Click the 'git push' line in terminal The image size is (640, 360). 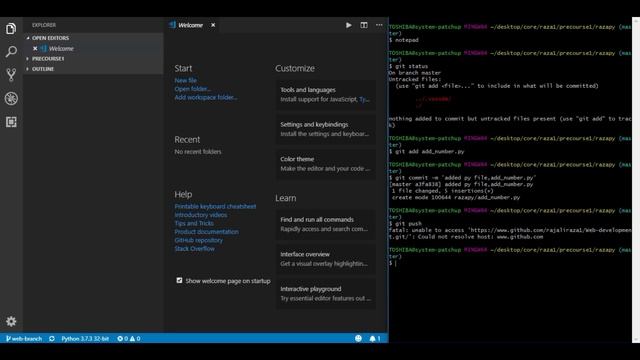point(406,224)
